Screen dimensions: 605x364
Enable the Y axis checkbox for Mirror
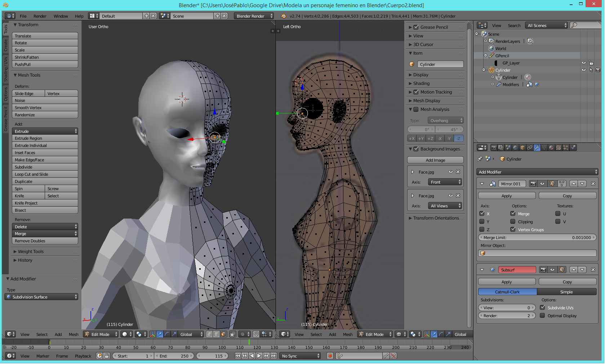pos(482,222)
